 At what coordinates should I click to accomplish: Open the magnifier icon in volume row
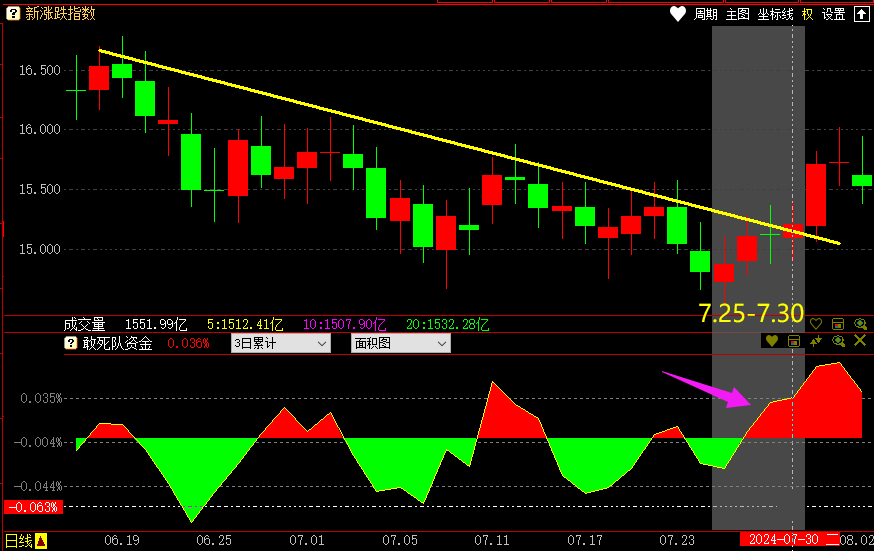[x=859, y=324]
